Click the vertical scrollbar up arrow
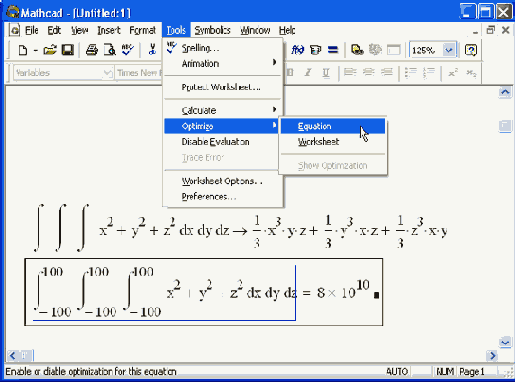The image size is (515, 382). [505, 92]
